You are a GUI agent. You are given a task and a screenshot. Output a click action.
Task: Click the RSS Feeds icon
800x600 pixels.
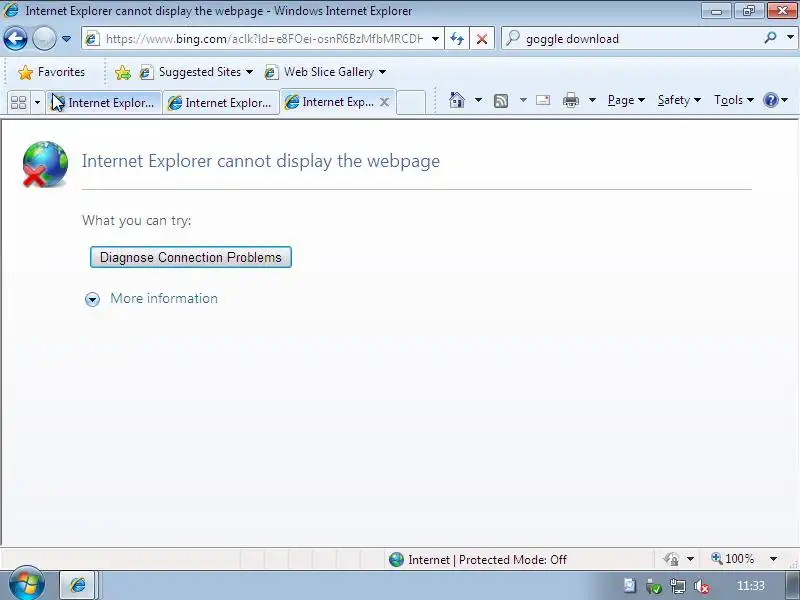click(501, 101)
